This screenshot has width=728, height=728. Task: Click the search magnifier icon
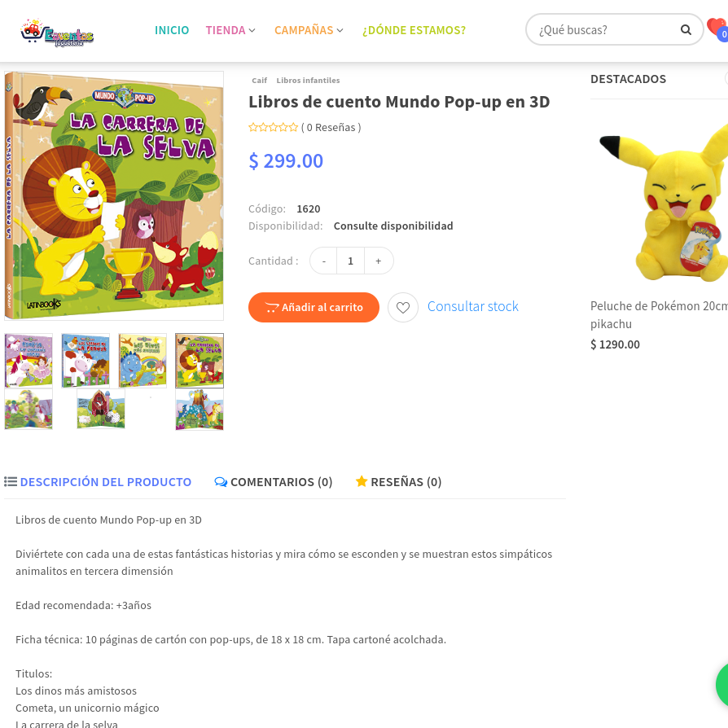point(686,30)
